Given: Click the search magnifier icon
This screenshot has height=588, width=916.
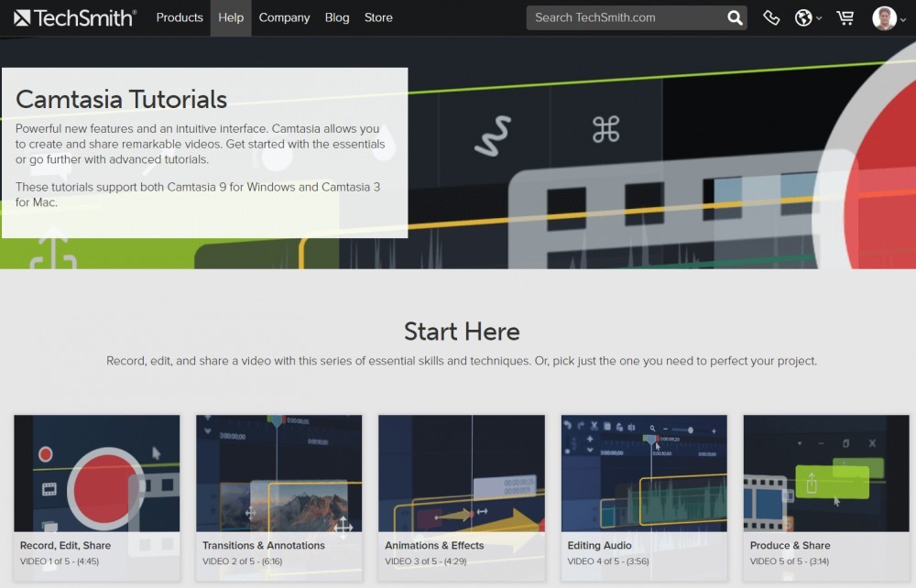Looking at the screenshot, I should pyautogui.click(x=735, y=17).
